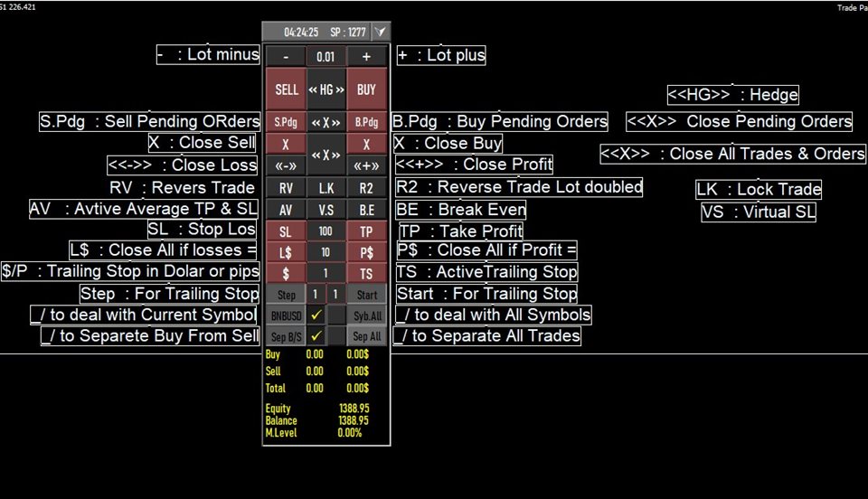Click the Balance 1388.95 value

coord(354,420)
